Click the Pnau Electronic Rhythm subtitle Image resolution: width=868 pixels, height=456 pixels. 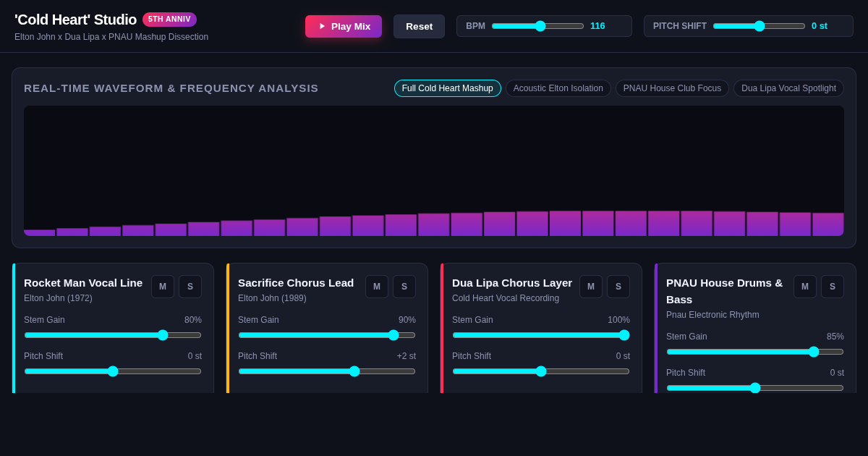point(712,315)
